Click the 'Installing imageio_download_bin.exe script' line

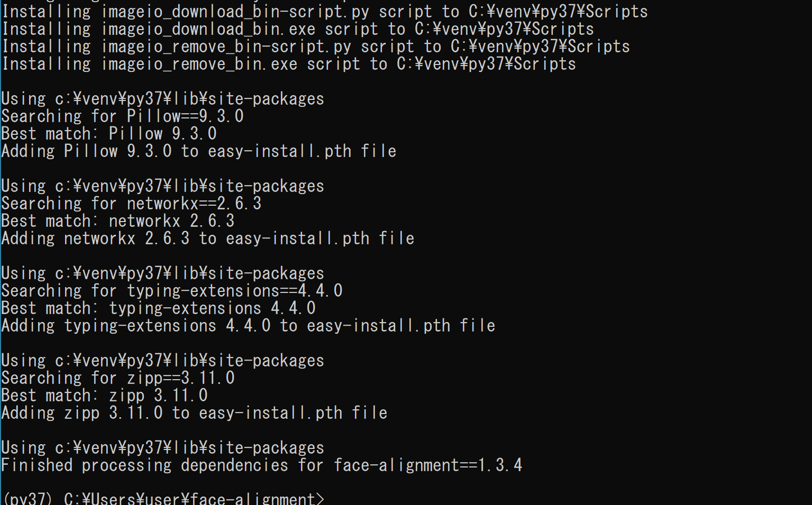(298, 29)
